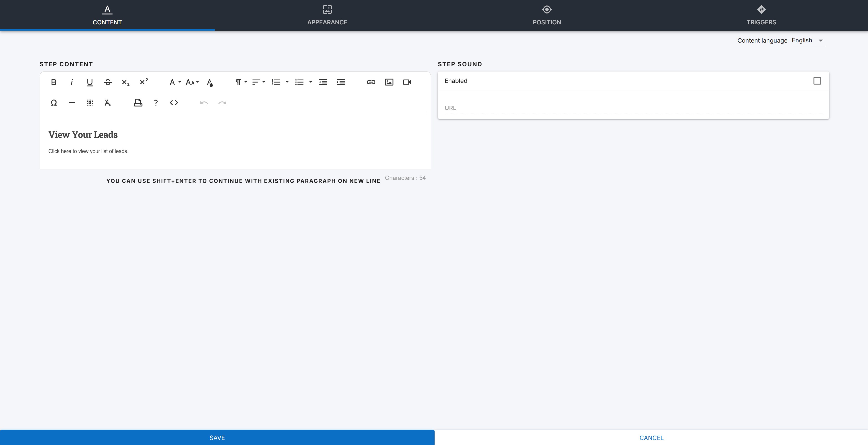Image resolution: width=868 pixels, height=445 pixels.
Task: Click the Cancel button
Action: click(651, 437)
